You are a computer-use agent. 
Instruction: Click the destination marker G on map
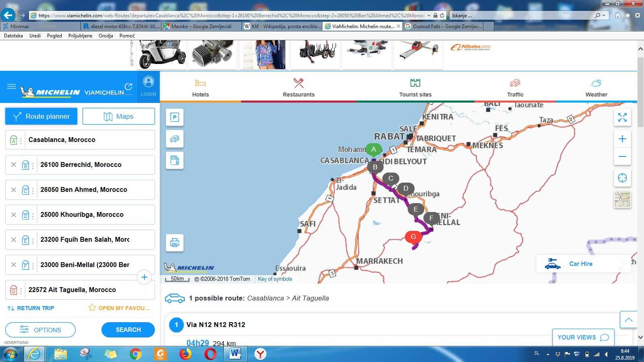(x=413, y=237)
